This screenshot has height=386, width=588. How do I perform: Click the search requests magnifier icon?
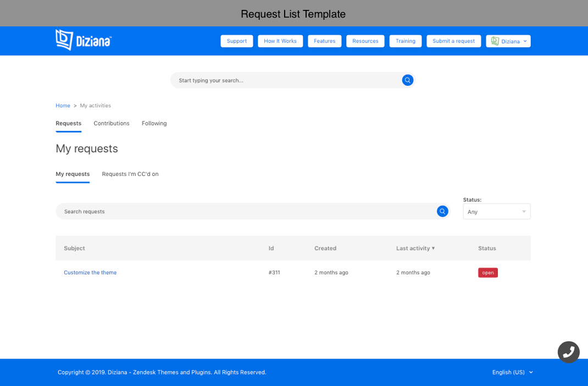tap(442, 212)
